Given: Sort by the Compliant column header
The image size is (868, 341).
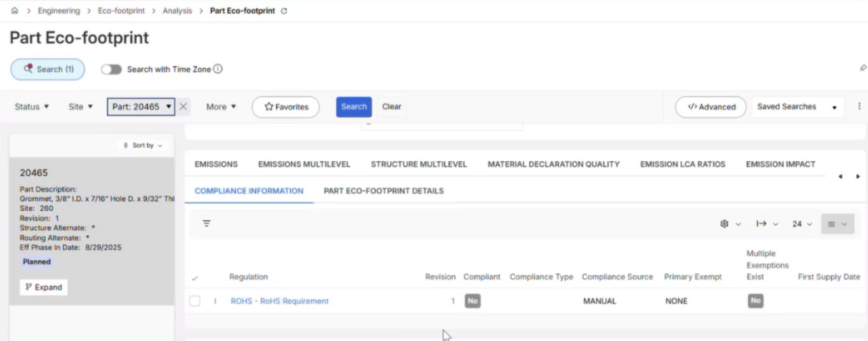Looking at the screenshot, I should point(482,277).
